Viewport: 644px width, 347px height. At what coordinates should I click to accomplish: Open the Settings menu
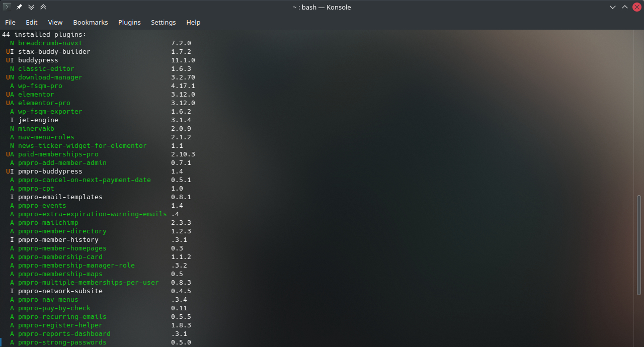[x=164, y=22]
